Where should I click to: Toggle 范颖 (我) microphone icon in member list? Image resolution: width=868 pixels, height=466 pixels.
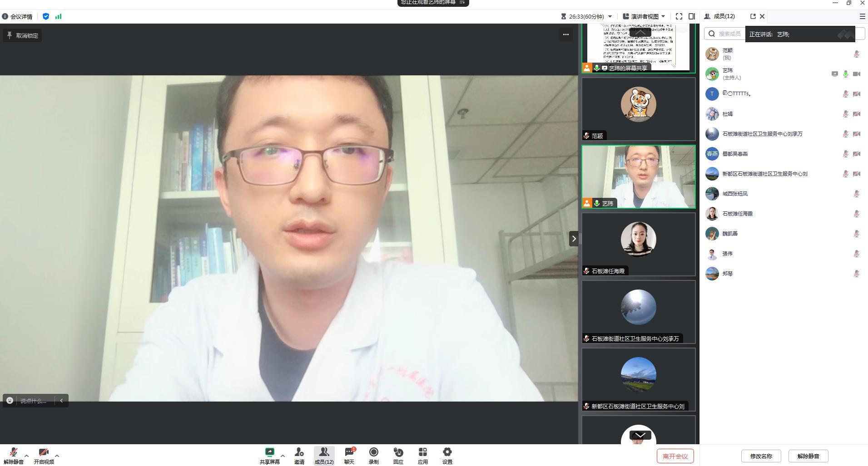point(856,54)
